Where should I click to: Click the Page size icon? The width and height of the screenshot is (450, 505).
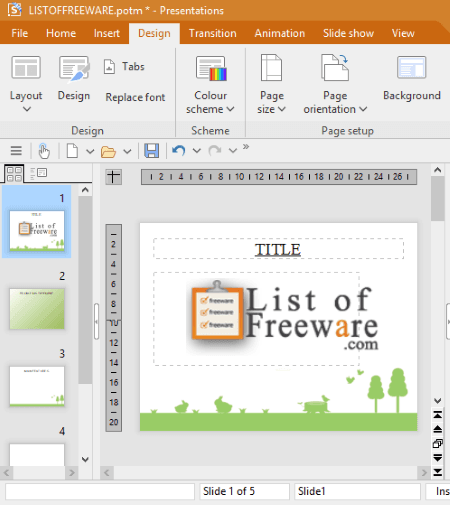pos(271,68)
